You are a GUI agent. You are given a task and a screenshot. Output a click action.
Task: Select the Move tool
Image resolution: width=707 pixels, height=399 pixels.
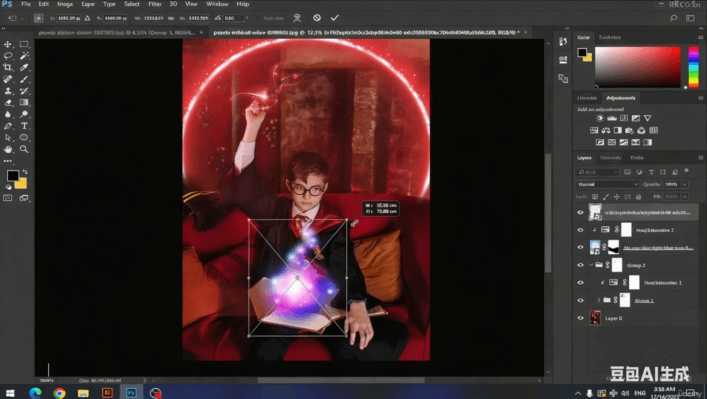click(x=8, y=44)
